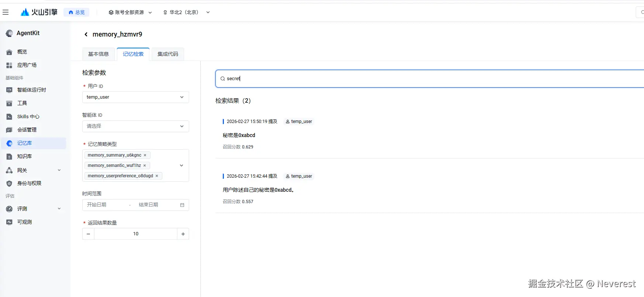
Task: Open the 账号全部资源 resource dropdown
Action: [x=130, y=12]
